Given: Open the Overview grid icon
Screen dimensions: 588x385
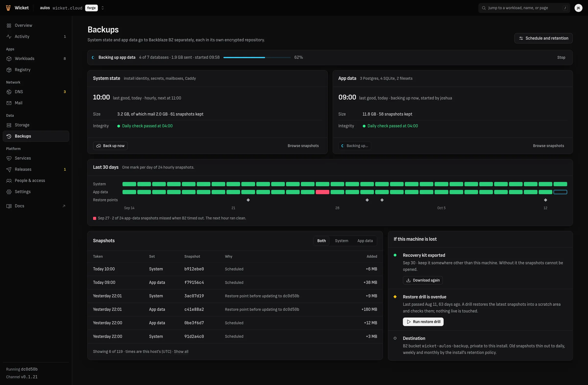Looking at the screenshot, I should tap(9, 25).
